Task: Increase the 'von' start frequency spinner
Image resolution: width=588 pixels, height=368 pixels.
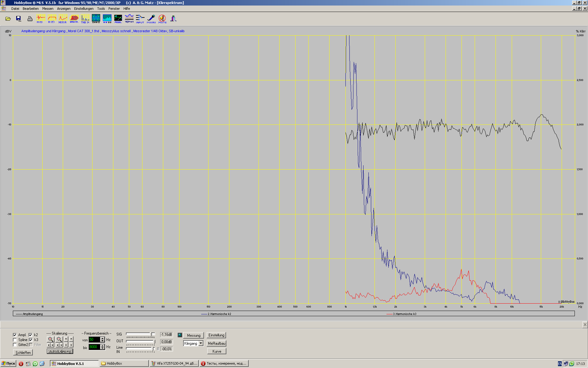Action: [103, 338]
